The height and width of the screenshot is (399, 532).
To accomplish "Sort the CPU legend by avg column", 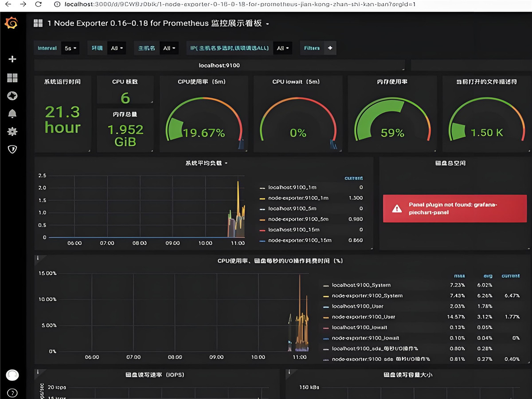I will [487, 276].
